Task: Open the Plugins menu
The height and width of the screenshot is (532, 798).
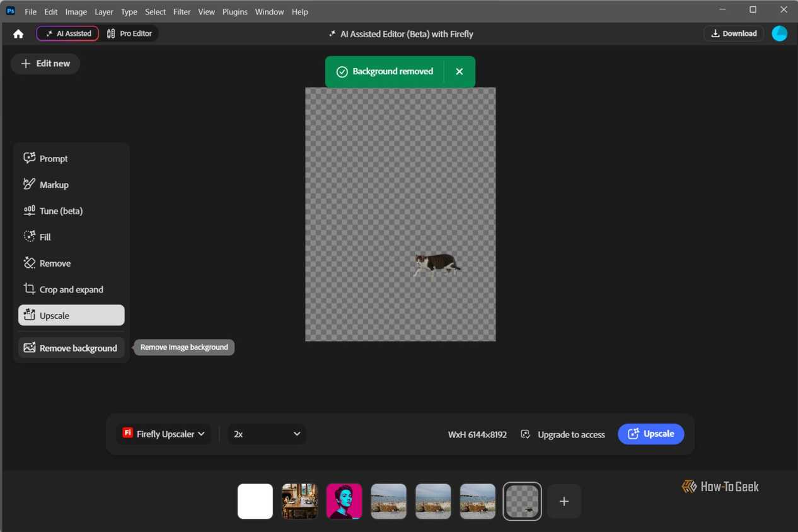Action: (x=234, y=11)
